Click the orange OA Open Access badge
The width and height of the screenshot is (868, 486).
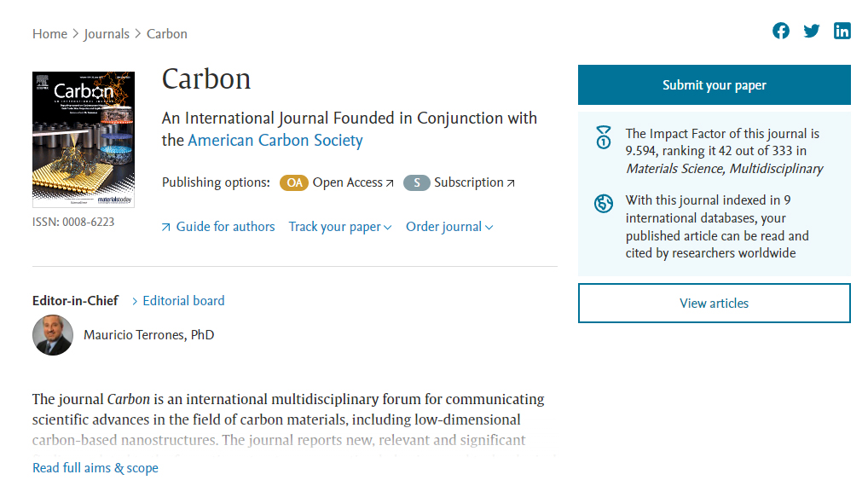click(x=294, y=182)
